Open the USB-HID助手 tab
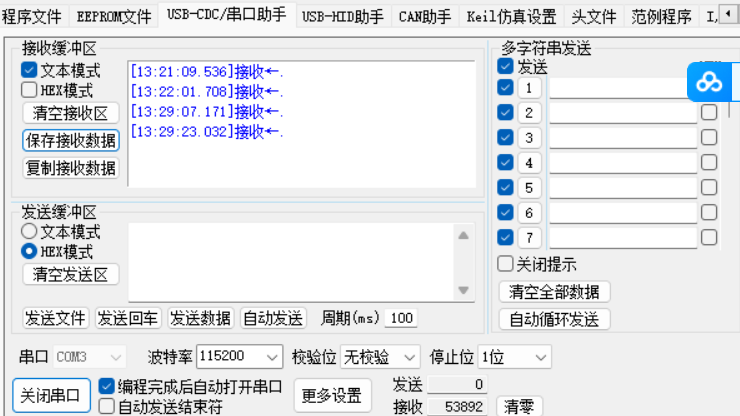This screenshot has width=740, height=416. click(343, 17)
